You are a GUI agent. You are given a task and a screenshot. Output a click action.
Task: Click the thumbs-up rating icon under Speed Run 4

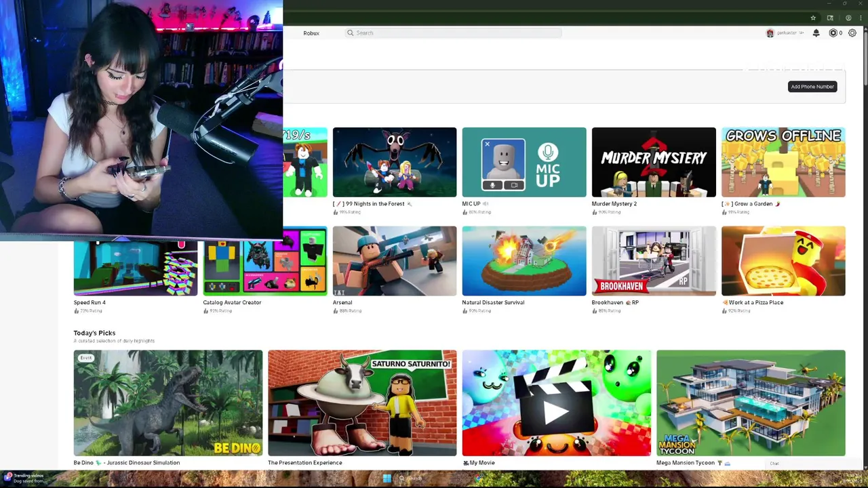pos(76,311)
